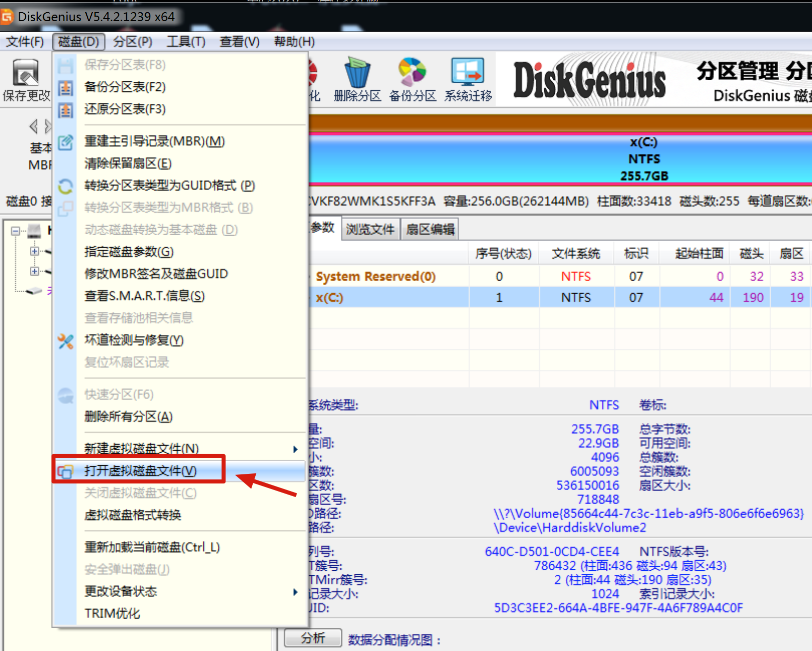Click the Backup Partition (备份分区) toolbar icon

point(413,80)
